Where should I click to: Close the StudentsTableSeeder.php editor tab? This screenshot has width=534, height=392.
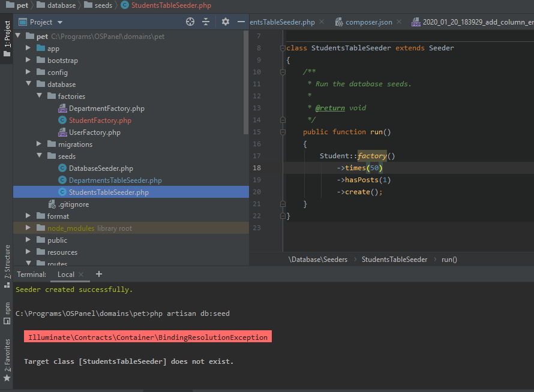[x=322, y=22]
